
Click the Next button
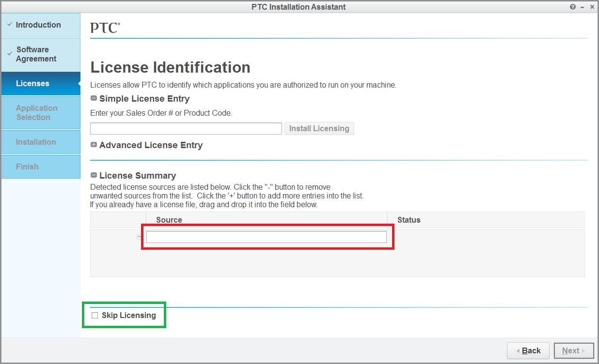click(574, 351)
